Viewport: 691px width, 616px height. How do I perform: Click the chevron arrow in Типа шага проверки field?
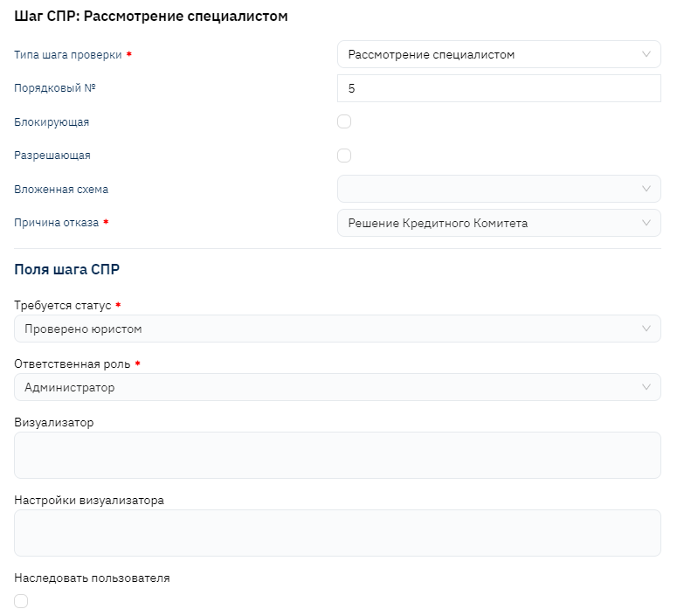(646, 54)
